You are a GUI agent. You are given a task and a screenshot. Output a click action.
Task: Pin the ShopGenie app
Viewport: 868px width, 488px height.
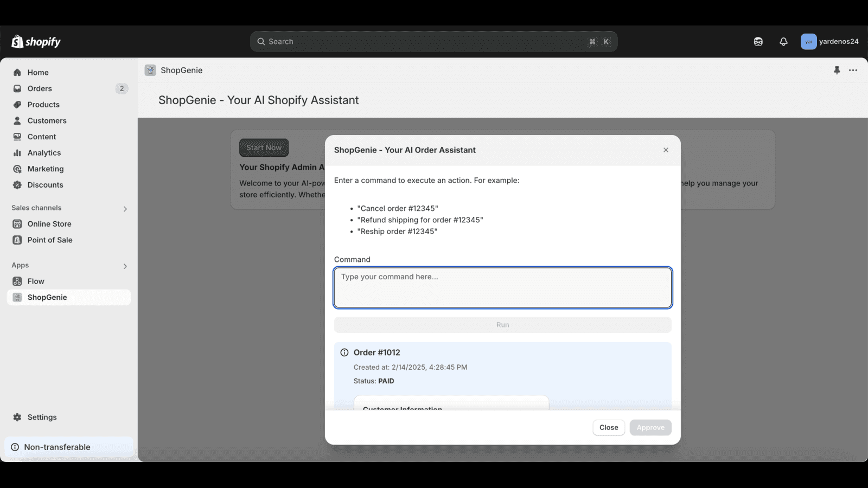tap(837, 70)
